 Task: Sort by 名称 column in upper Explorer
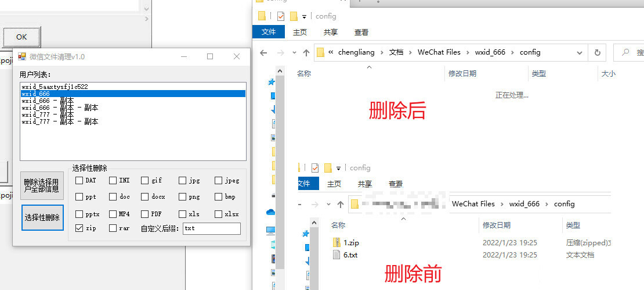pos(304,74)
